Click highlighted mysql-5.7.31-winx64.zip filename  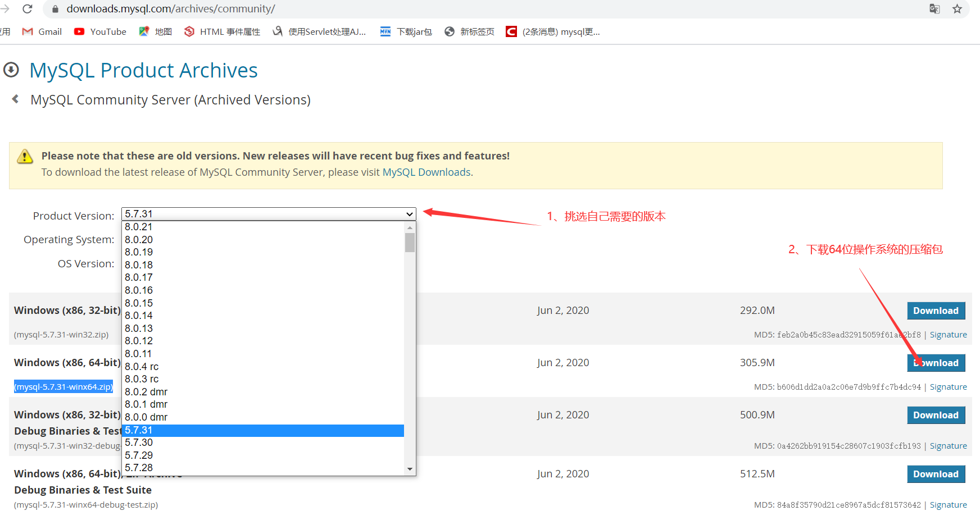point(63,387)
